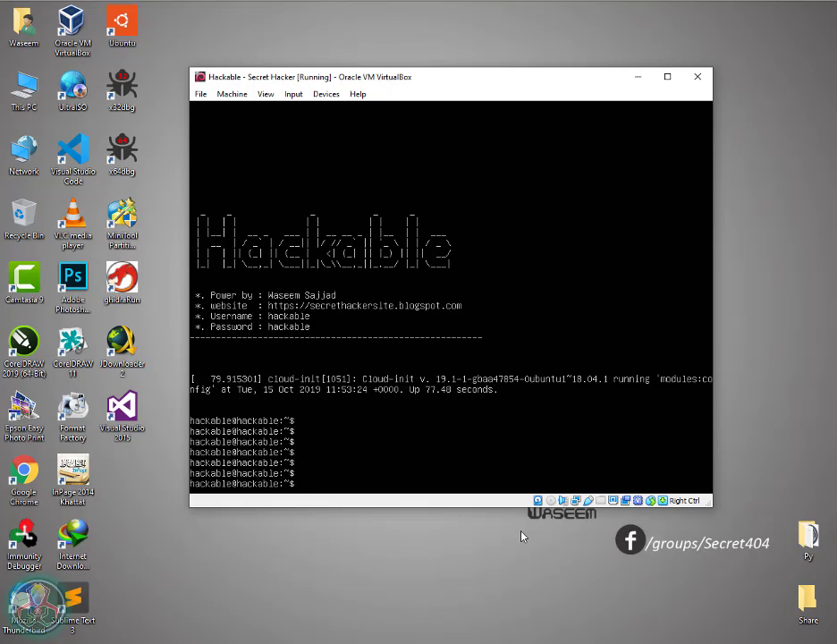Open the File menu in VirtualBox
This screenshot has width=837, height=644.
pyautogui.click(x=200, y=94)
